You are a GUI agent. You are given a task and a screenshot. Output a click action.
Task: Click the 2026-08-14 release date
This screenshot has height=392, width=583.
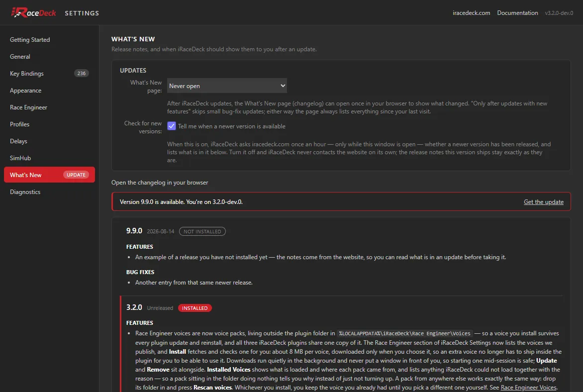[x=161, y=231]
